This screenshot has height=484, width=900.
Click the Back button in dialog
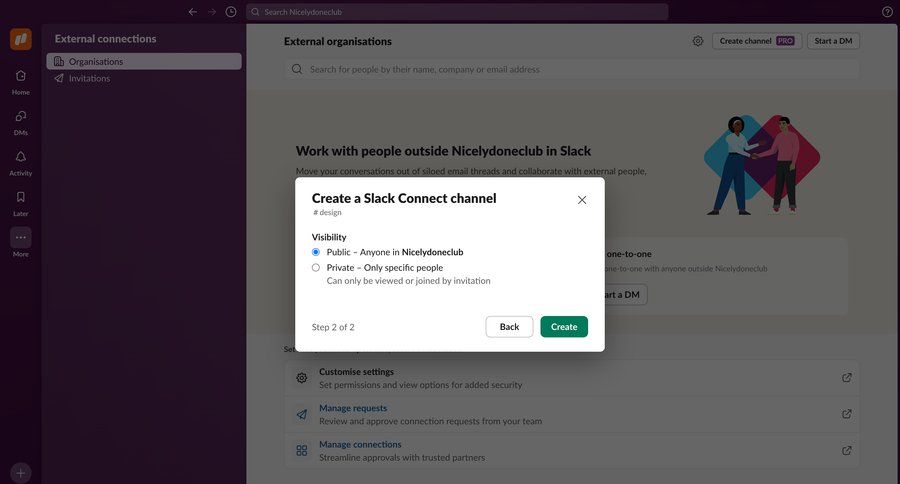click(x=509, y=327)
